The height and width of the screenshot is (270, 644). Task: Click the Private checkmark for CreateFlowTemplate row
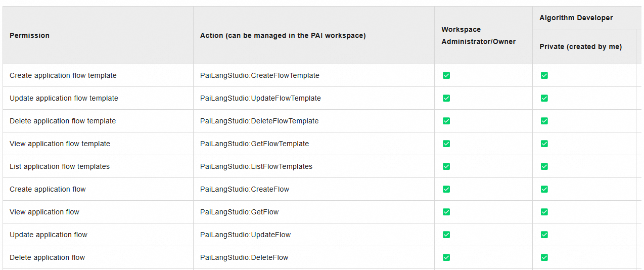coord(544,75)
